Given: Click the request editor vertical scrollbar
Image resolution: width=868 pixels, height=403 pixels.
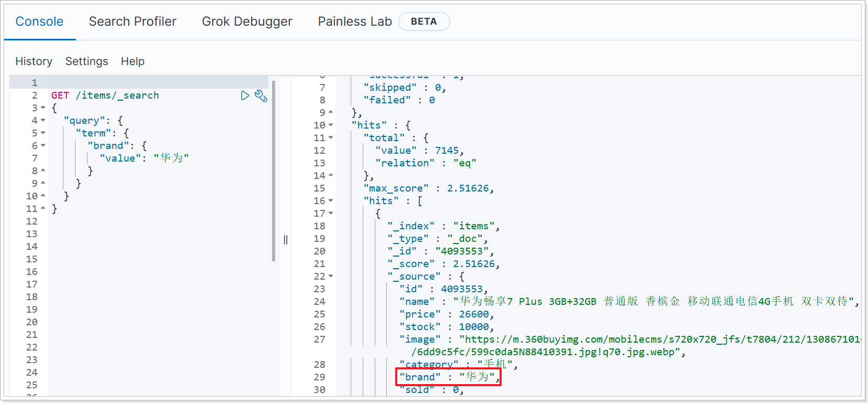Looking at the screenshot, I should (x=274, y=171).
